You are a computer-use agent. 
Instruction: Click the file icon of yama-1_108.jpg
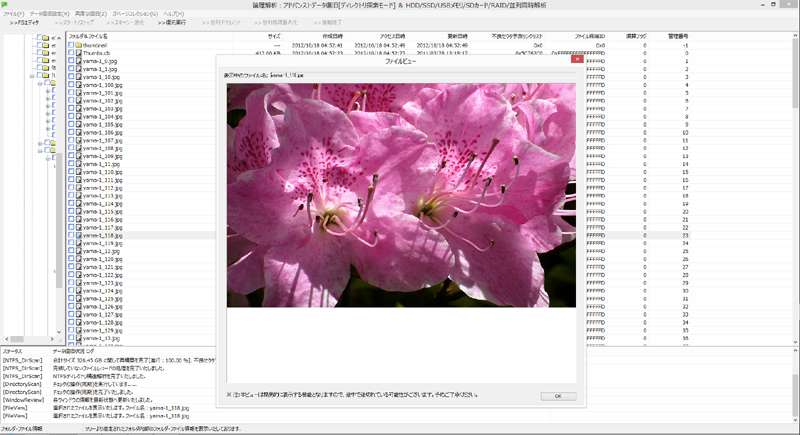coord(79,148)
